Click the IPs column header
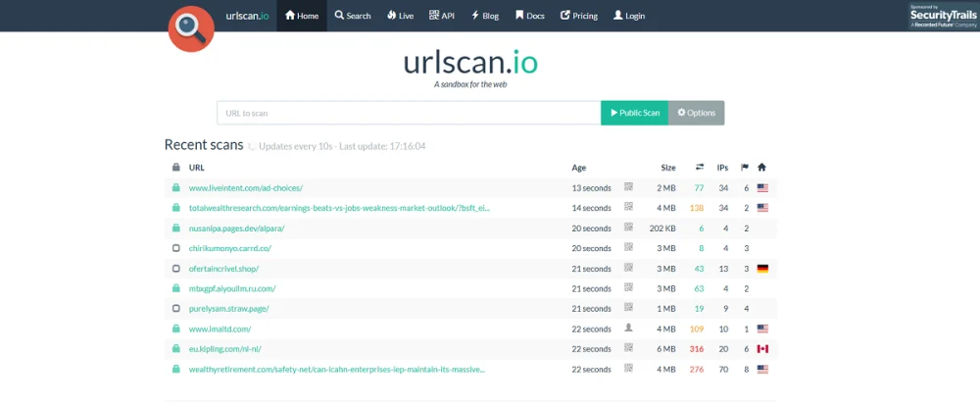This screenshot has height=404, width=980. tap(722, 168)
